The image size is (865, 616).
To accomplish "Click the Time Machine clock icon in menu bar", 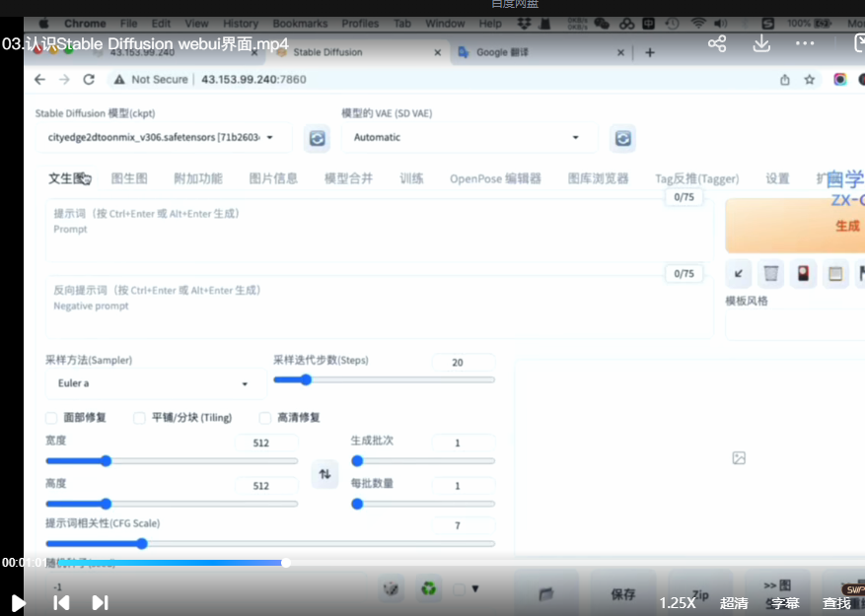I will pos(672,24).
